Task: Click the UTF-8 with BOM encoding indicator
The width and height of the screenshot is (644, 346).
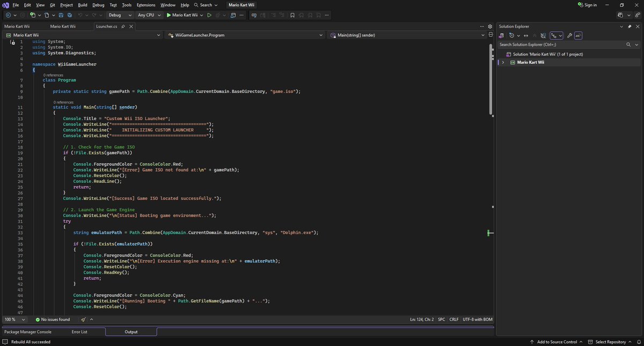Action: [x=478, y=319]
